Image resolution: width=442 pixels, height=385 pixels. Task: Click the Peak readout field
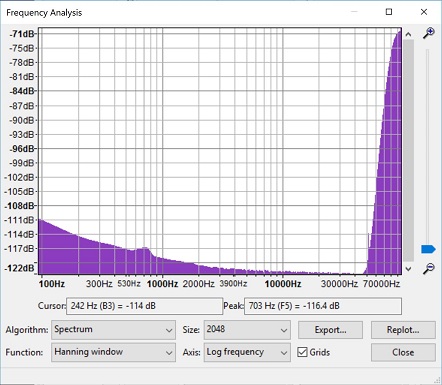click(x=323, y=306)
